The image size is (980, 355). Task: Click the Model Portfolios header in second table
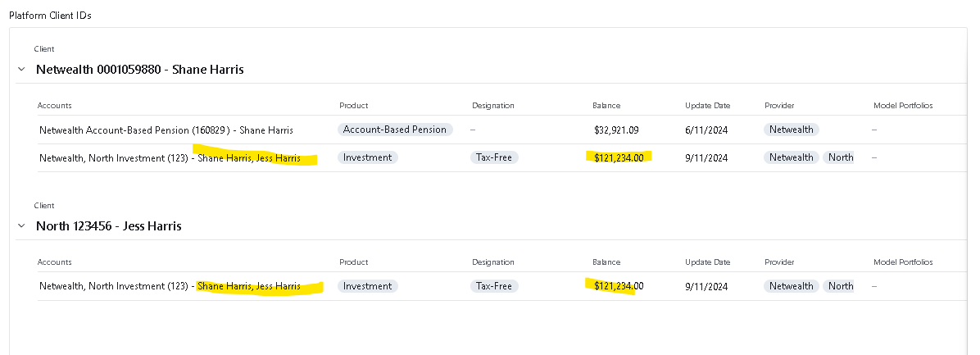pyautogui.click(x=903, y=262)
